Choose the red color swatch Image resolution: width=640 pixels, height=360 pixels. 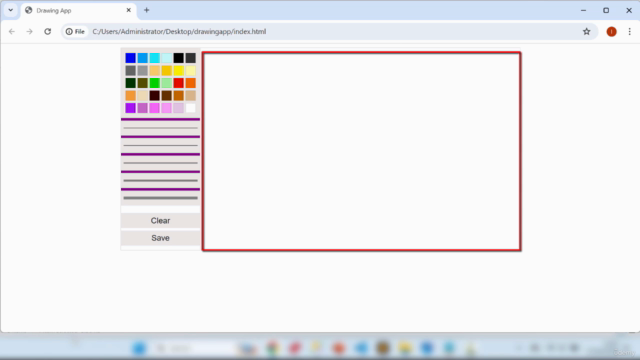(x=178, y=83)
